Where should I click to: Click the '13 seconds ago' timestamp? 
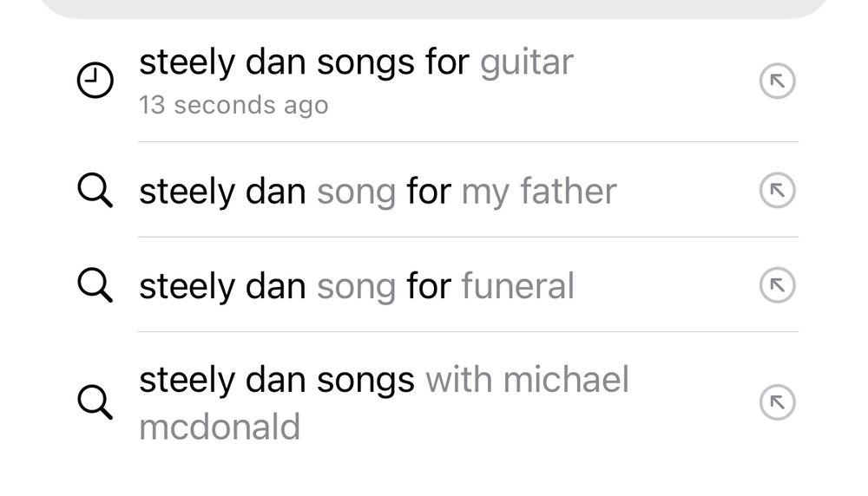click(233, 106)
